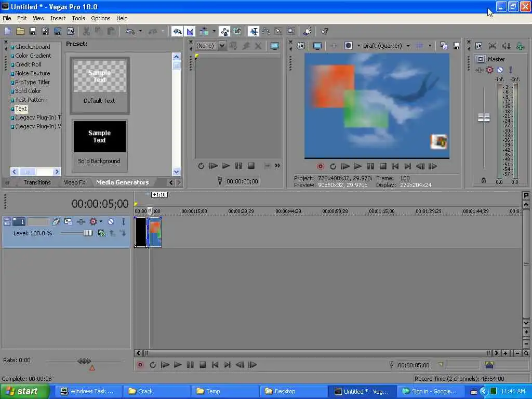Copy the preview snapshot to clipboard

[x=444, y=46]
